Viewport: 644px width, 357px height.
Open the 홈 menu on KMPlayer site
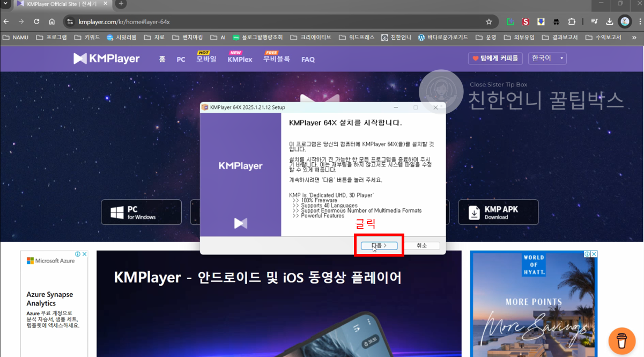[162, 59]
